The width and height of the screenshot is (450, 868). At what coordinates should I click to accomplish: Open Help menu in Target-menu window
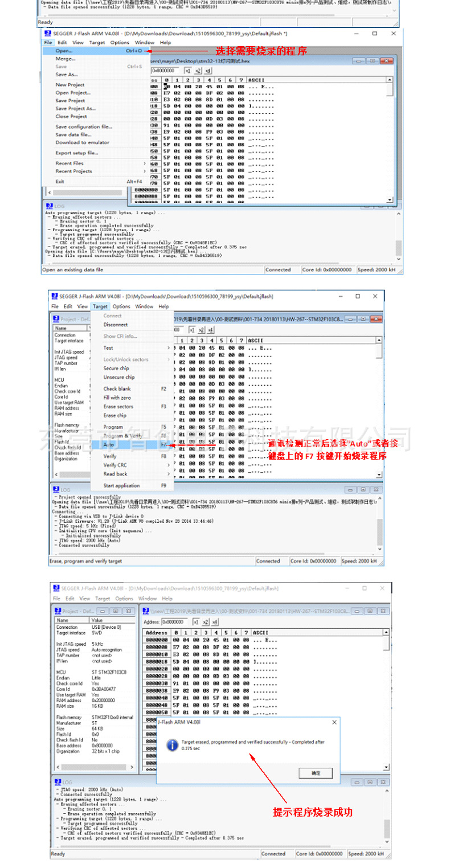coord(163,306)
